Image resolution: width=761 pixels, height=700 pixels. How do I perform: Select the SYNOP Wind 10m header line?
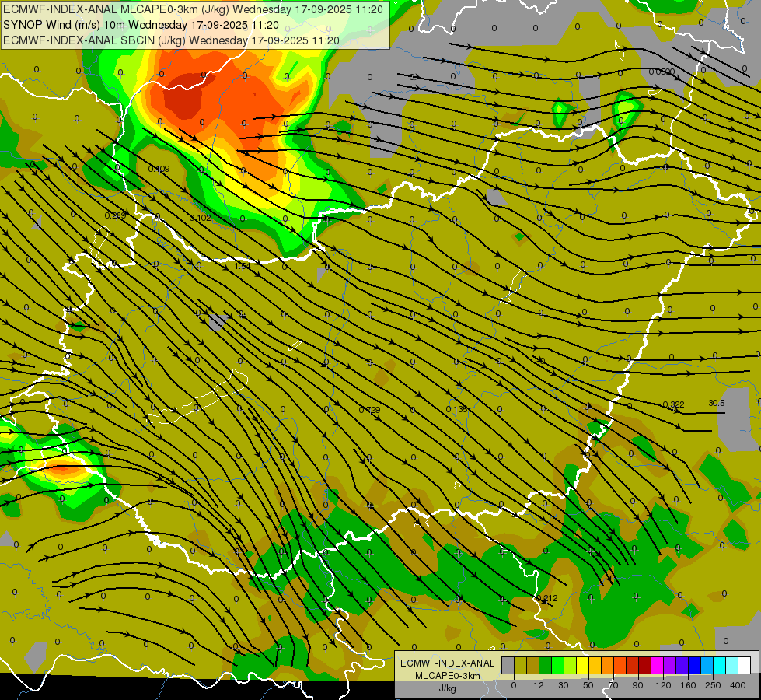tap(141, 25)
